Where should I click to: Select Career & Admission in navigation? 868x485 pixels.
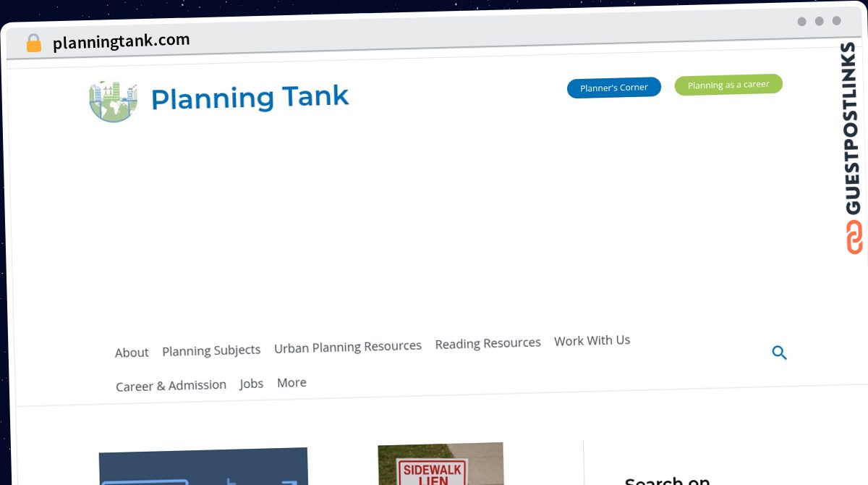point(171,386)
